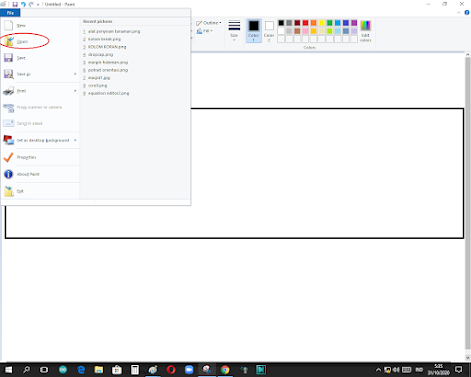Click the volume speaker tray icon
This screenshot has width=471, height=377.
(x=396, y=370)
